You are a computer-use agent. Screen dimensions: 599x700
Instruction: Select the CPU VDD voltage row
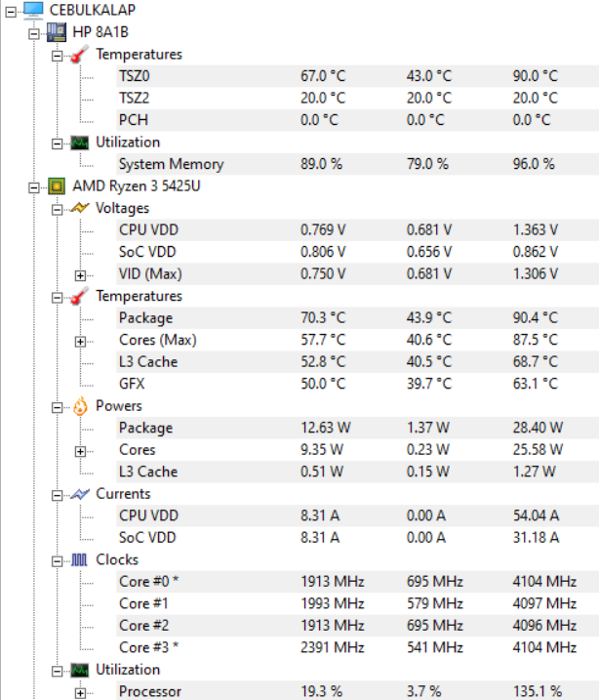(358, 230)
